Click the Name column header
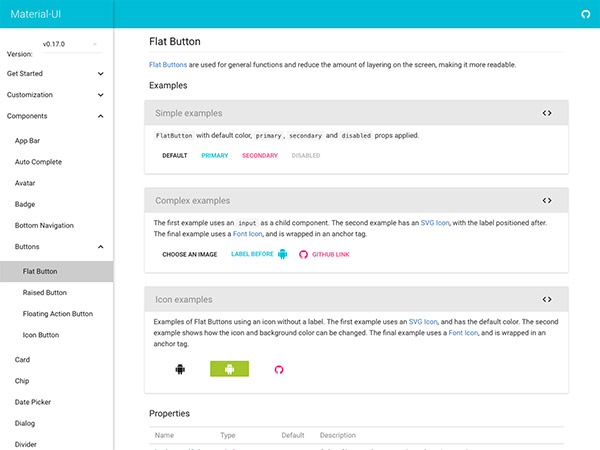 tap(164, 435)
